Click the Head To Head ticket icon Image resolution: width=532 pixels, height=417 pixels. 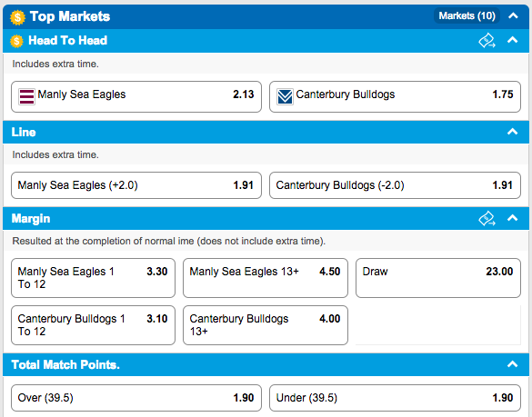pyautogui.click(x=487, y=41)
